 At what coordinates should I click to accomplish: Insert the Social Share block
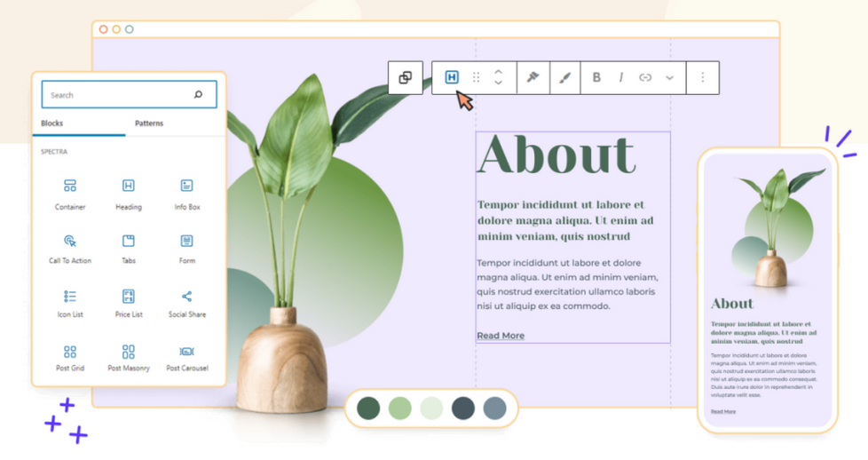coord(186,297)
